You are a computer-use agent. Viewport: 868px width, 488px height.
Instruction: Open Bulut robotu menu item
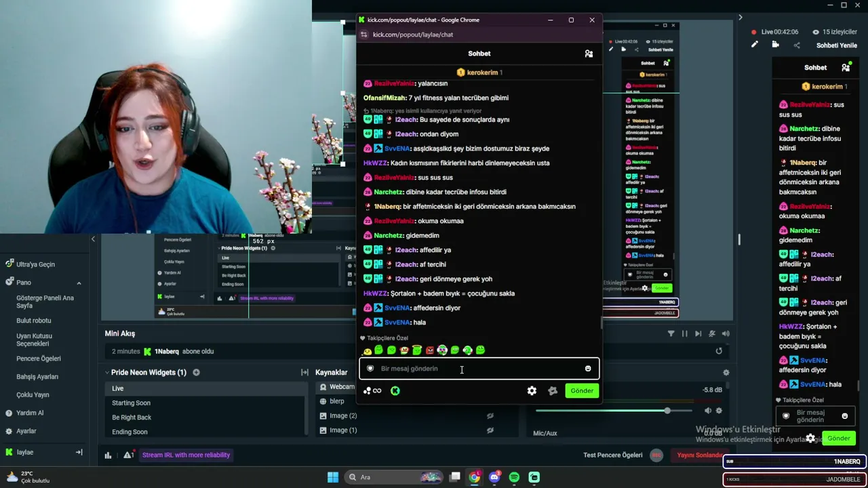pos(34,321)
